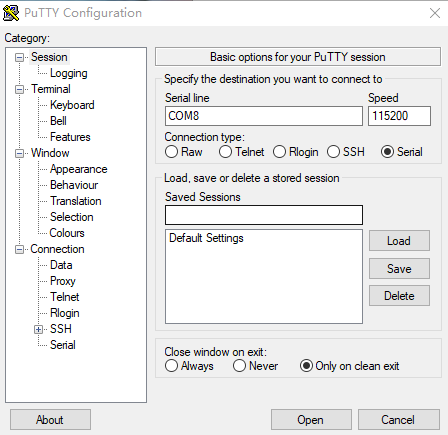Select Telnet connection type
Screen dimensions: 448x435
[x=225, y=152]
